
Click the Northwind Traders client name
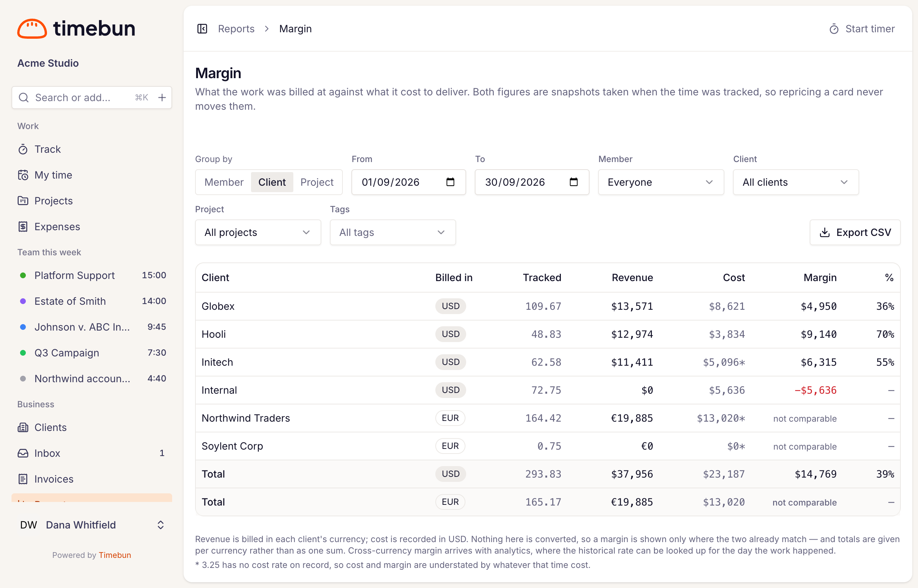point(246,418)
